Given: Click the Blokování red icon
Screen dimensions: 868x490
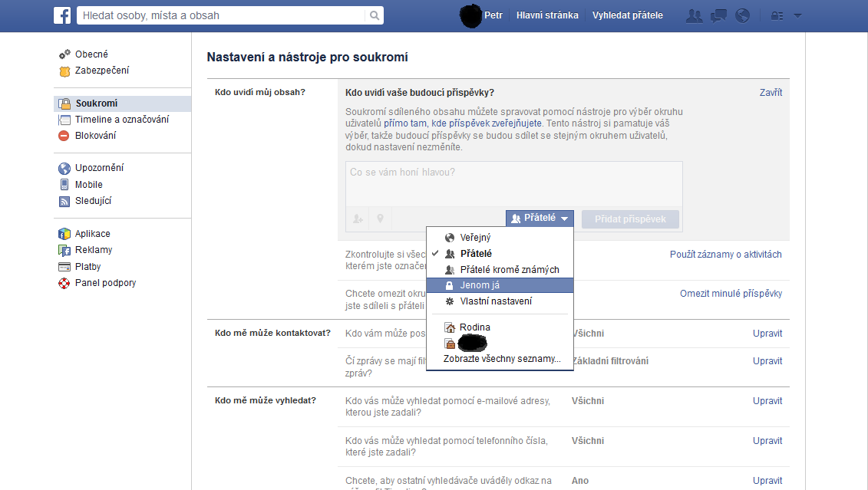Looking at the screenshot, I should click(64, 136).
